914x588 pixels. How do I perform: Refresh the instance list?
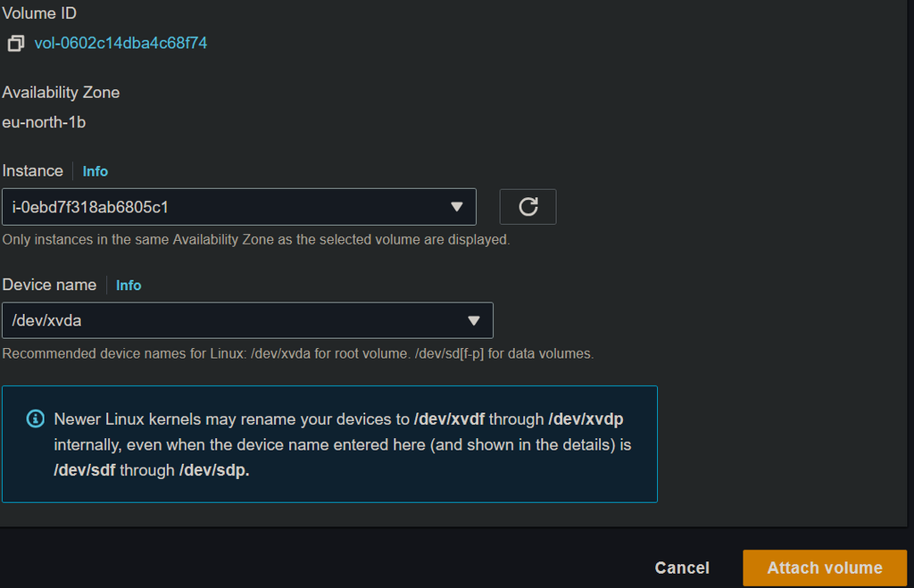(x=528, y=207)
